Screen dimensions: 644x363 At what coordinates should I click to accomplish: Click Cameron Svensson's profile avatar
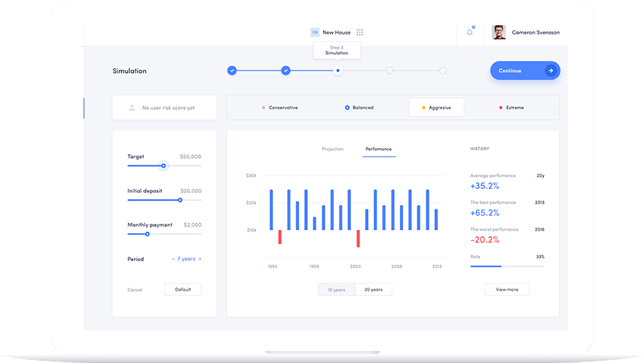tap(499, 32)
